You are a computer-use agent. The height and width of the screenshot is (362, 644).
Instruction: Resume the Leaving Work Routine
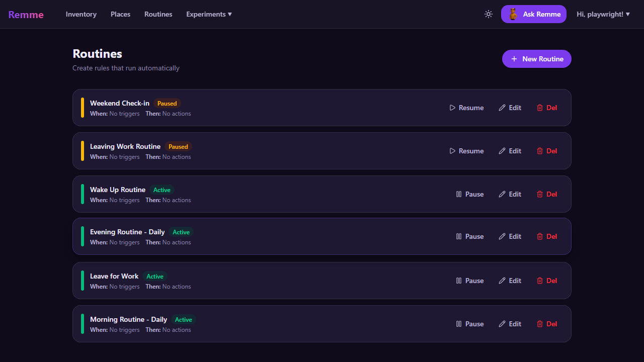466,151
